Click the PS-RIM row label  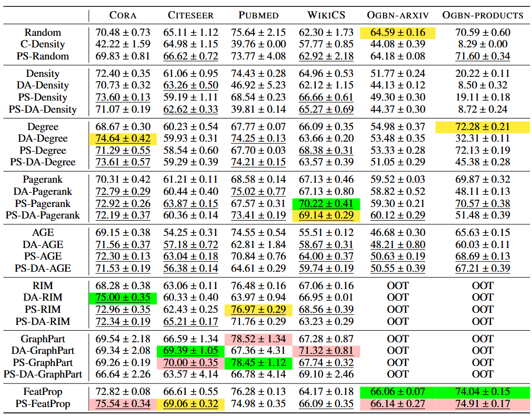pyautogui.click(x=43, y=310)
